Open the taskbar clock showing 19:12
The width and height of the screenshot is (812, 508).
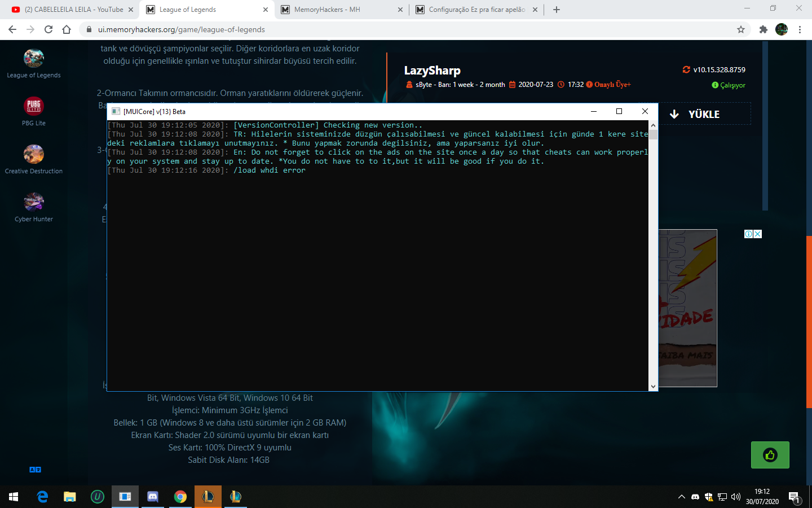762,497
